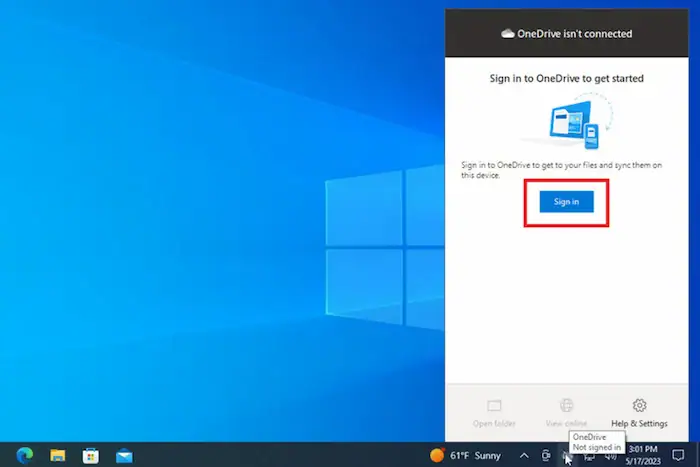Click 'Sign in to OneDrive to get started' heading
Image resolution: width=700 pixels, height=467 pixels.
[x=567, y=79]
